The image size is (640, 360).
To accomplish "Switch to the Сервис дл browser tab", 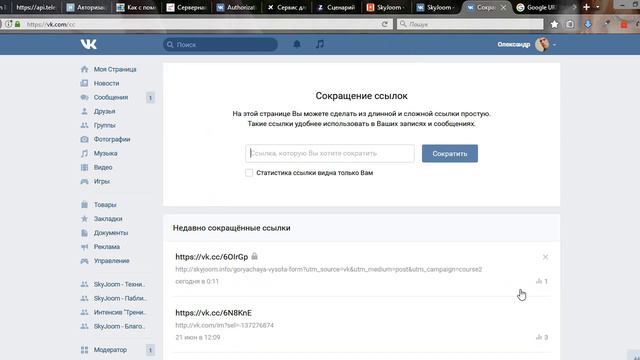I will pyautogui.click(x=286, y=7).
